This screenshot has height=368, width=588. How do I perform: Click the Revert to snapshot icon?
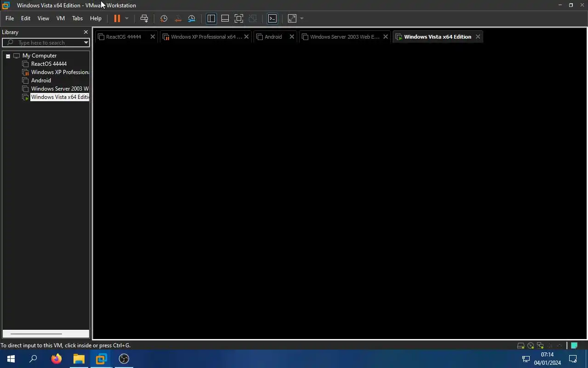178,18
